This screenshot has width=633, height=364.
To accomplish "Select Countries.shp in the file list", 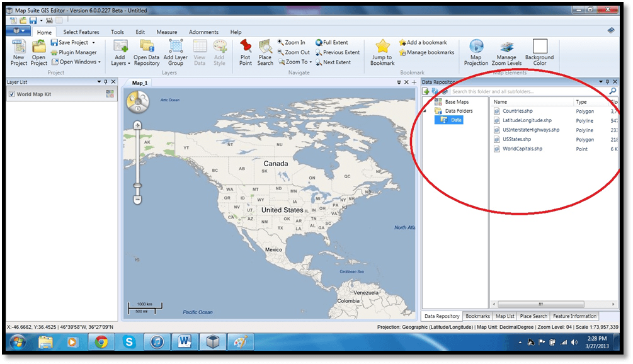I will 517,111.
